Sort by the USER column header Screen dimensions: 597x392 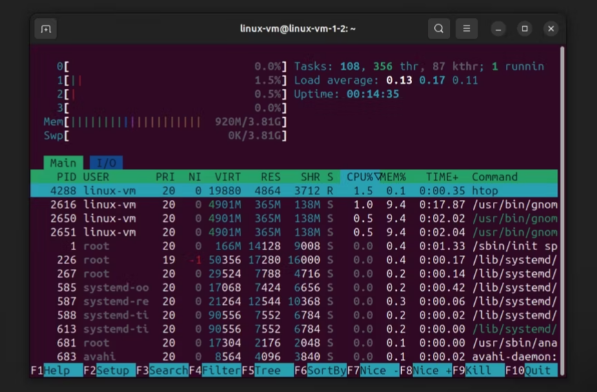pos(96,177)
